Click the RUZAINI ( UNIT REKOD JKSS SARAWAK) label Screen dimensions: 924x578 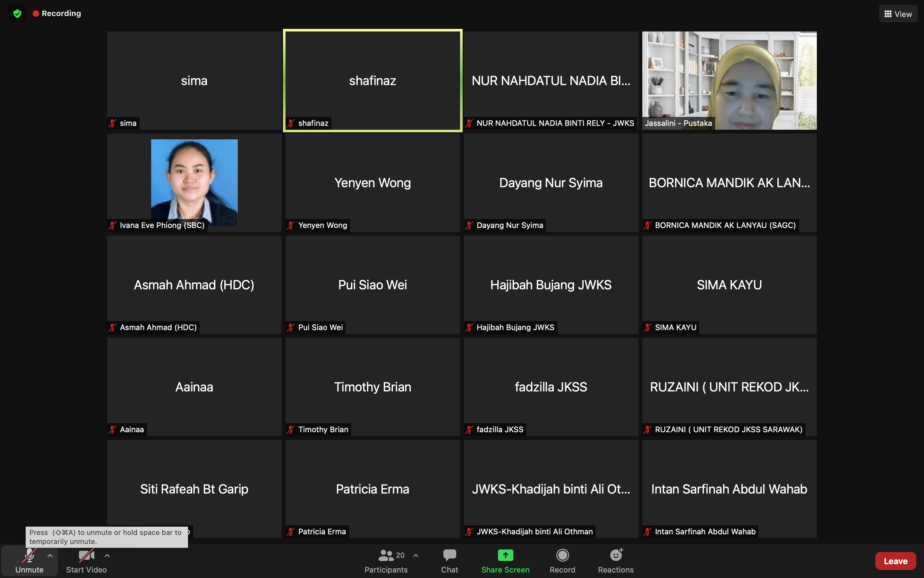click(x=729, y=429)
